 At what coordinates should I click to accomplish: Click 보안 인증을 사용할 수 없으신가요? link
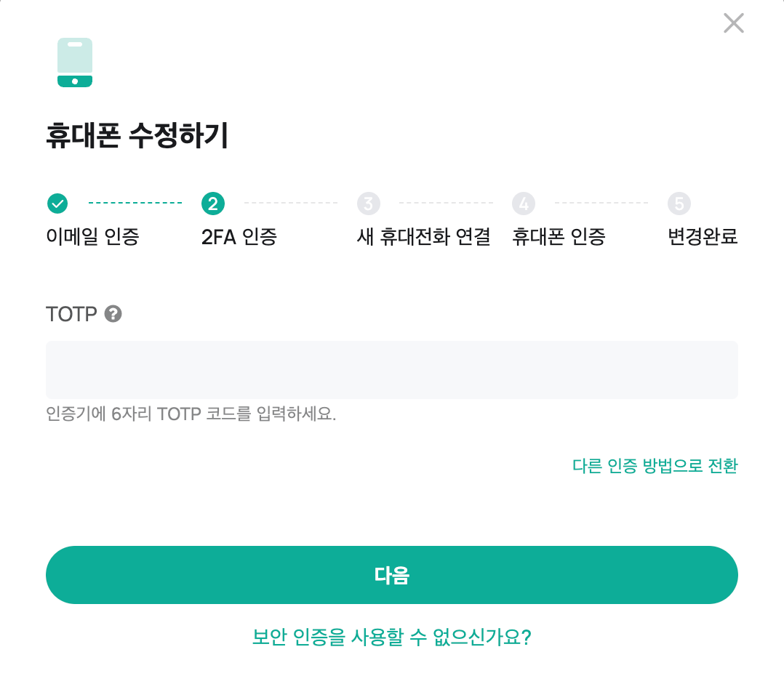point(391,637)
